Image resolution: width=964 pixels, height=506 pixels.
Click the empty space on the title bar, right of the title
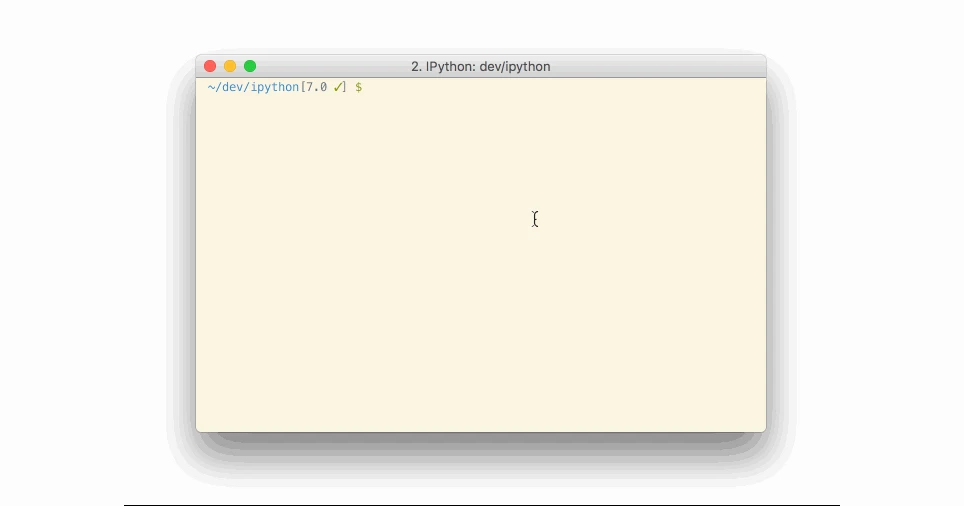pos(658,66)
